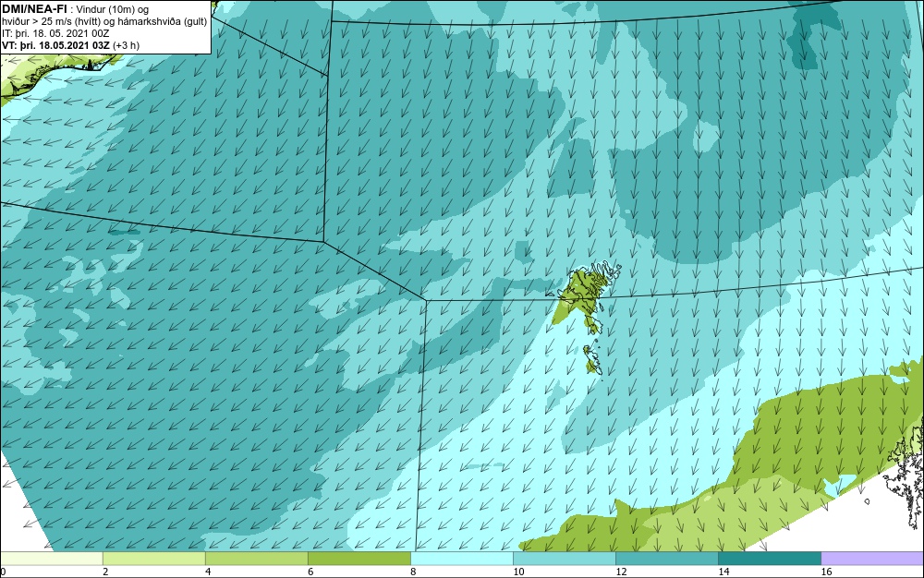
Task: Click the 'hviður > 25 m/s' legend line
Action: point(104,22)
